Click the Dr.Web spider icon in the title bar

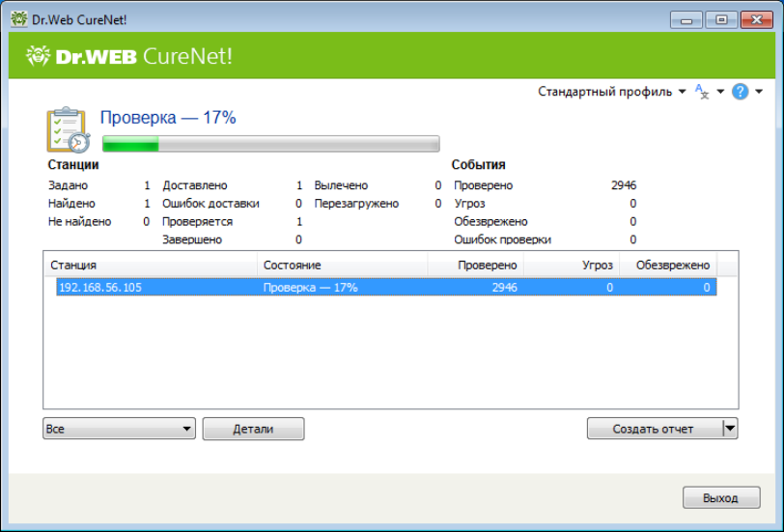pos(19,19)
